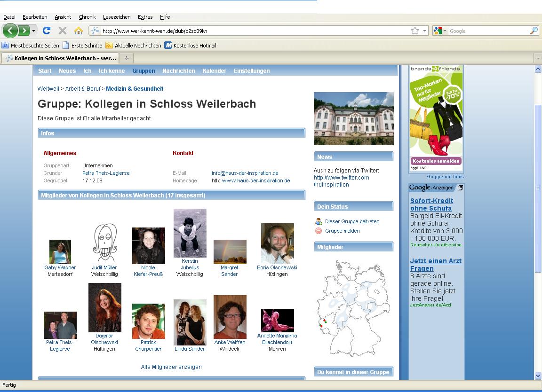Click the back navigation arrow
The width and height of the screenshot is (542, 392).
[10, 31]
